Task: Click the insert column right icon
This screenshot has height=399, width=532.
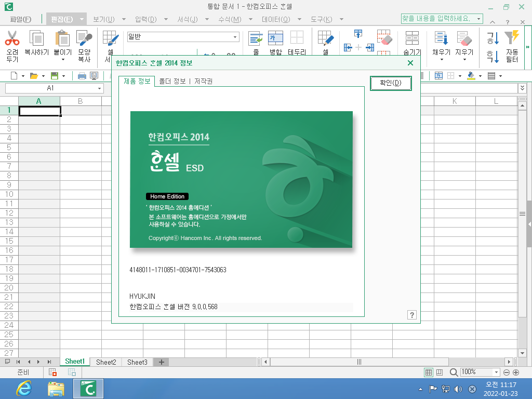Action: point(370,47)
